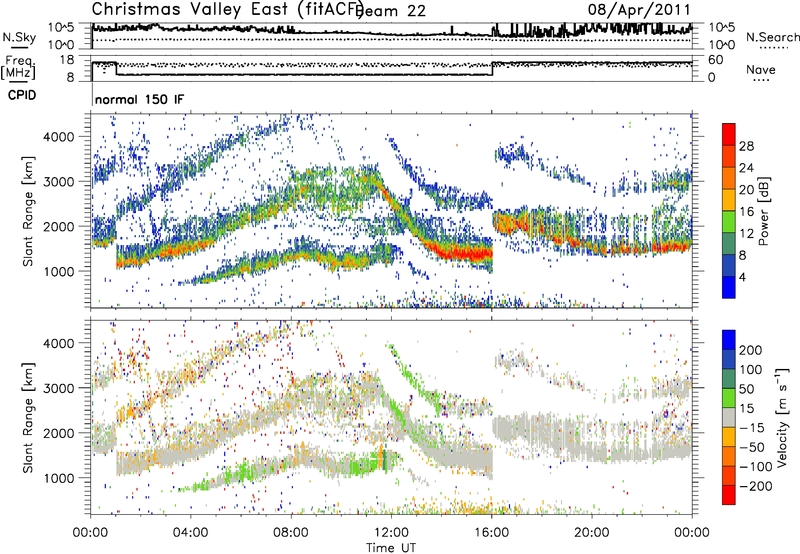Click the strong red echo near 15:00 in power panel
The width and height of the screenshot is (800, 554).
coord(467,253)
